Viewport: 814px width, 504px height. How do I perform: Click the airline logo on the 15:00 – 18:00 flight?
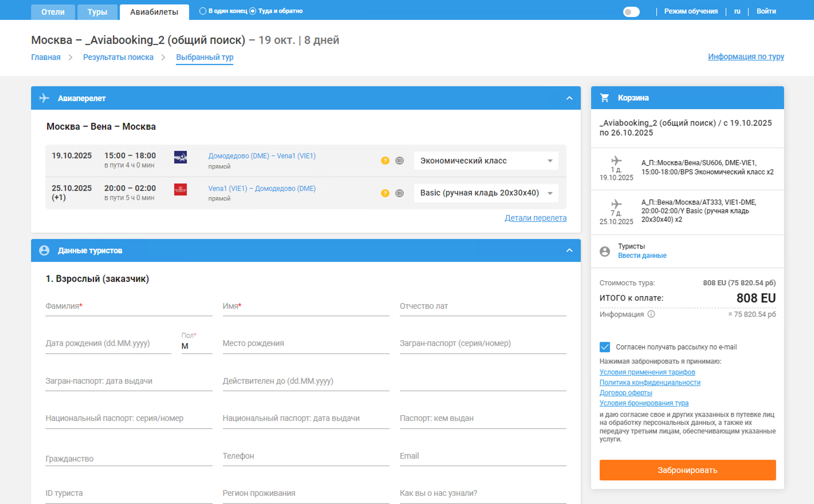point(180,157)
